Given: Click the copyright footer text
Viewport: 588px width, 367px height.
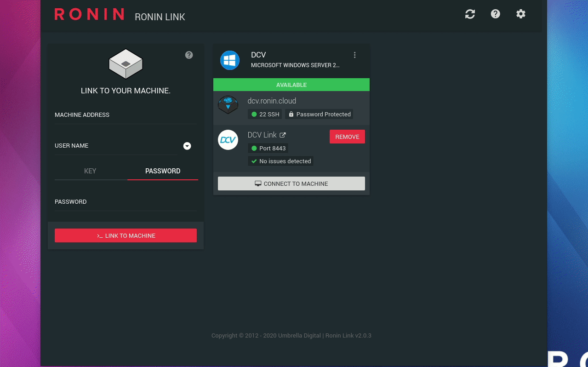Looking at the screenshot, I should tap(291, 335).
